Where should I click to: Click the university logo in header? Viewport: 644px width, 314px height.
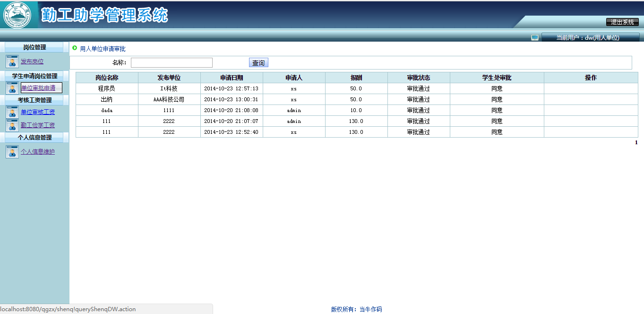(x=17, y=16)
